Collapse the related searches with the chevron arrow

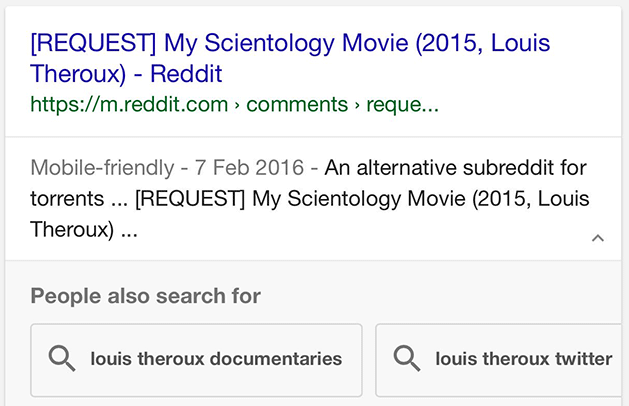pos(598,238)
